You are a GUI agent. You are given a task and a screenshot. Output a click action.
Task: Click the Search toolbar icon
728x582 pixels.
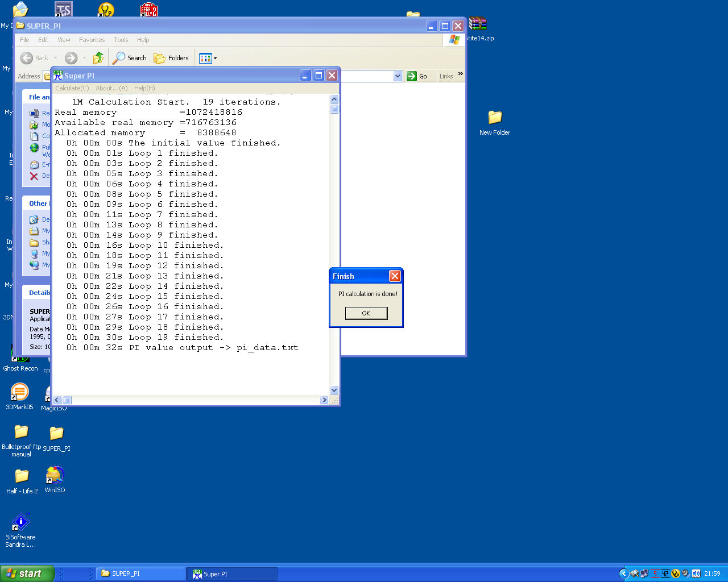[130, 58]
